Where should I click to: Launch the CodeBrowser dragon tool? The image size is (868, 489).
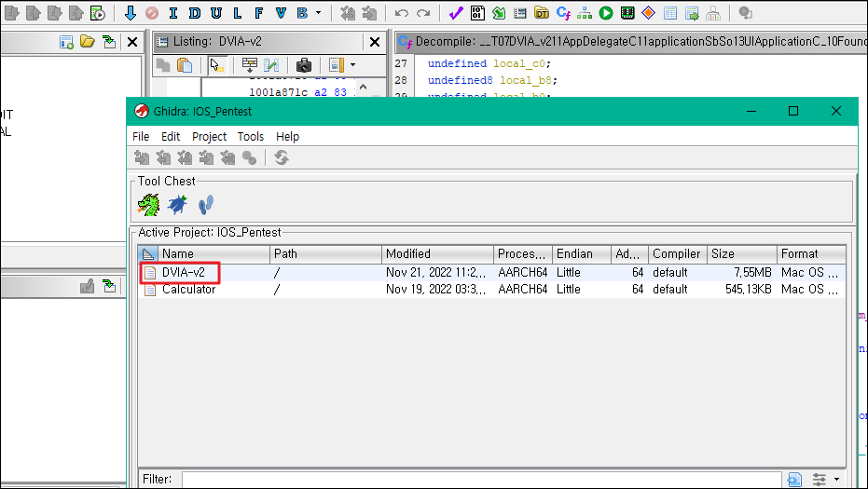[148, 205]
